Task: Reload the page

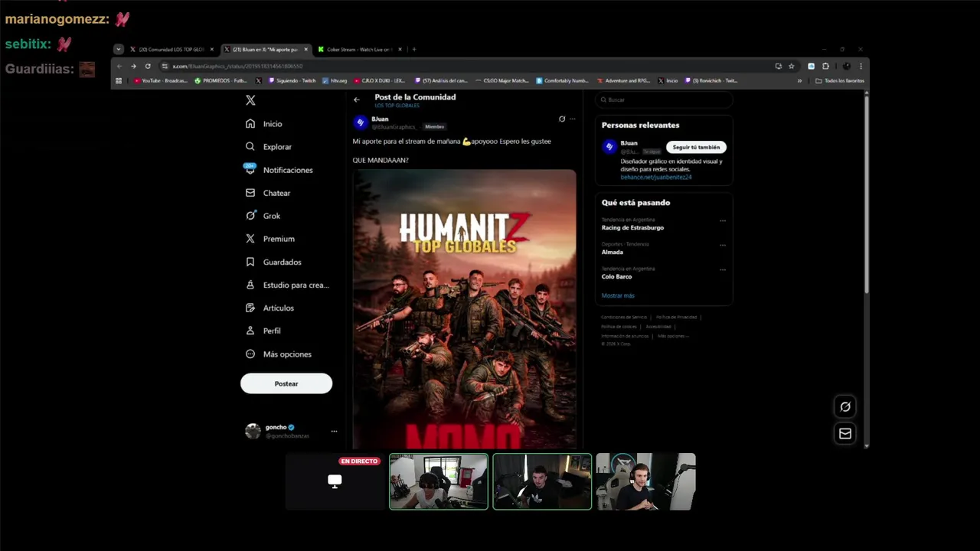Action: [148, 66]
